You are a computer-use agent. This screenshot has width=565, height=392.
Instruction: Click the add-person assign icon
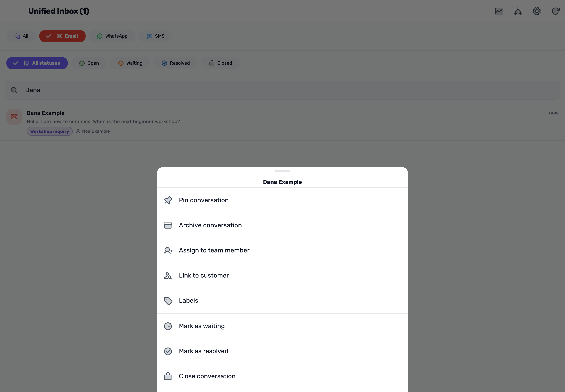coord(168,250)
